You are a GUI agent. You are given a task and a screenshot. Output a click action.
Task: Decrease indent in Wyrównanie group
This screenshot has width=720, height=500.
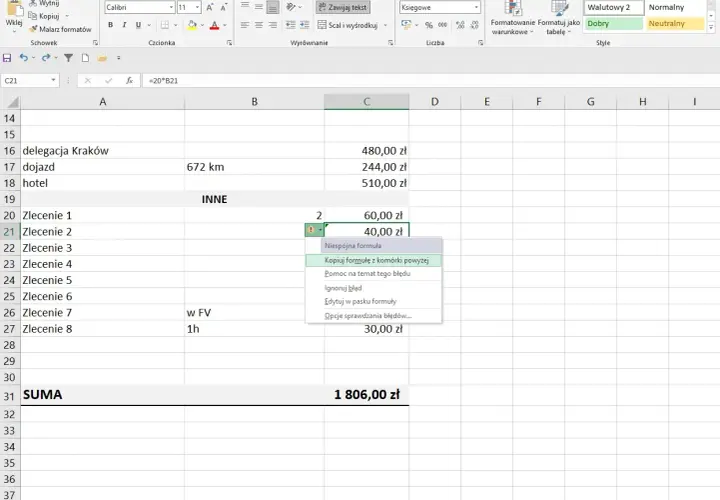pyautogui.click(x=290, y=25)
